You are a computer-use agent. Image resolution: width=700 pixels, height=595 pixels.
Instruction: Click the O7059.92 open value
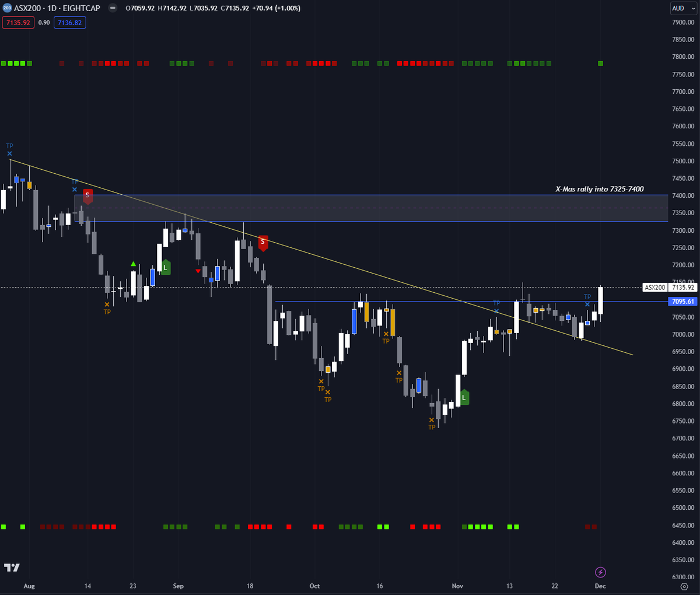(x=140, y=8)
